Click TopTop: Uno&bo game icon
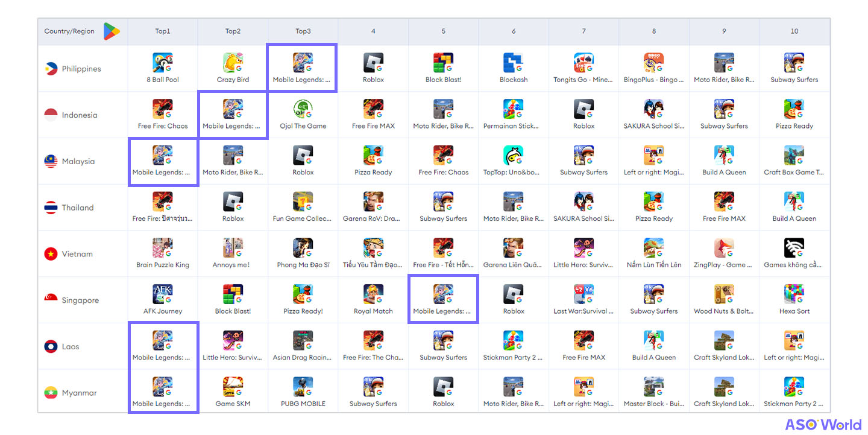The image size is (868, 435). [x=514, y=156]
